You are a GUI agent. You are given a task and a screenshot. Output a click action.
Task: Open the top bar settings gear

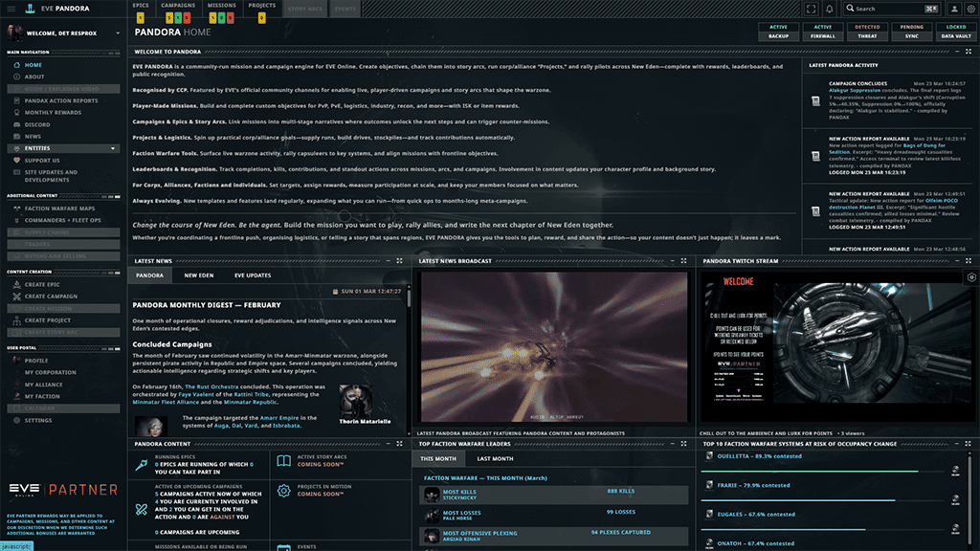[970, 9]
